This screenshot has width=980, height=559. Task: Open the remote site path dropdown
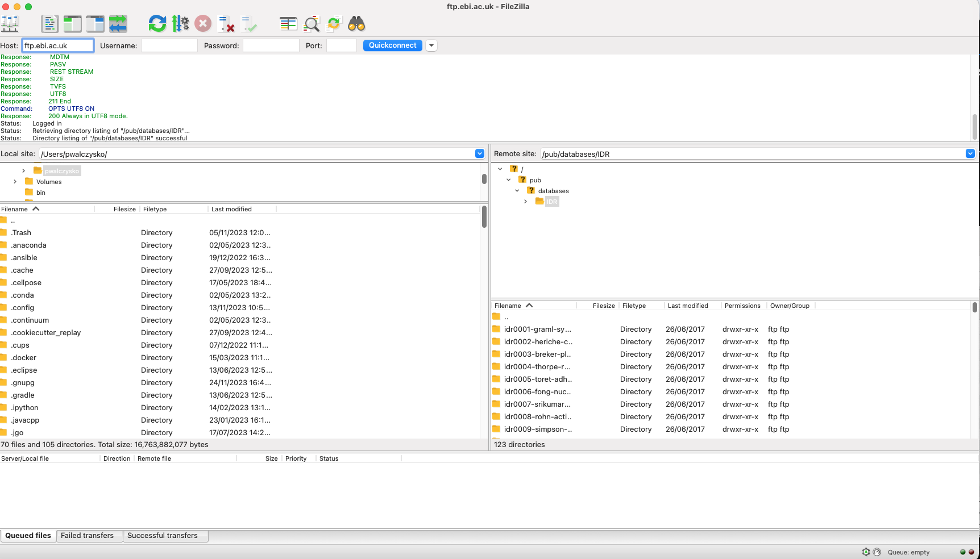click(x=970, y=153)
